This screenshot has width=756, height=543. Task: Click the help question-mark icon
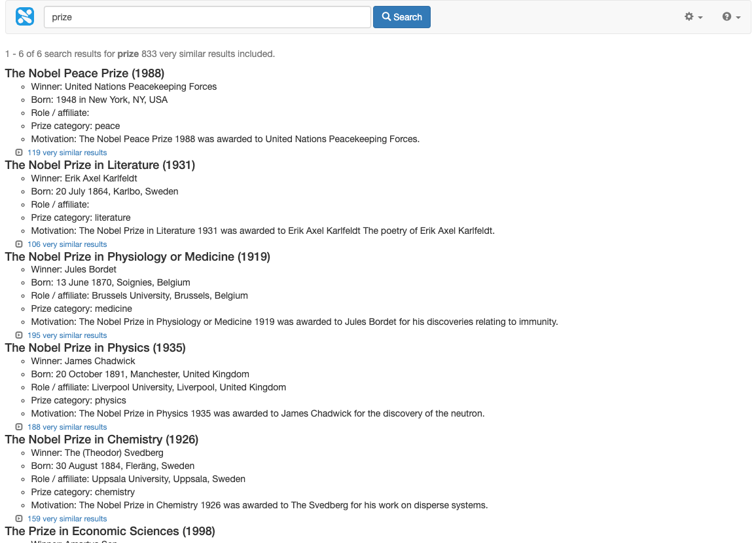click(x=727, y=16)
